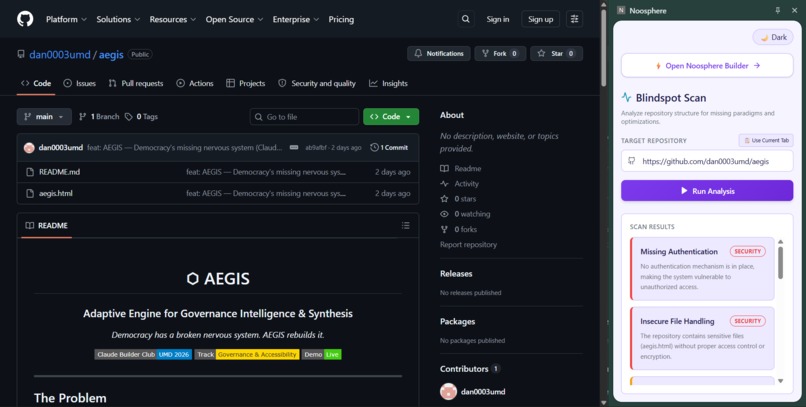Click scan results scroll down arrow
Image resolution: width=806 pixels, height=407 pixels.
click(780, 381)
